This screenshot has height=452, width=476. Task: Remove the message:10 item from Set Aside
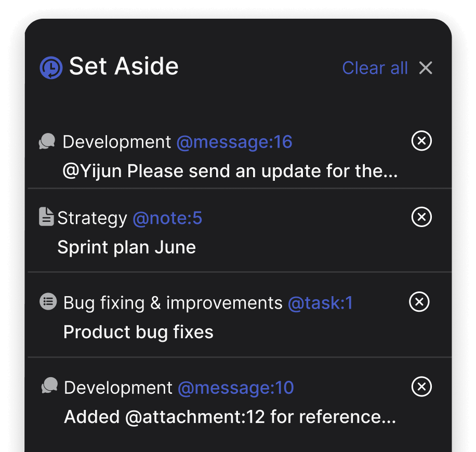pyautogui.click(x=421, y=387)
